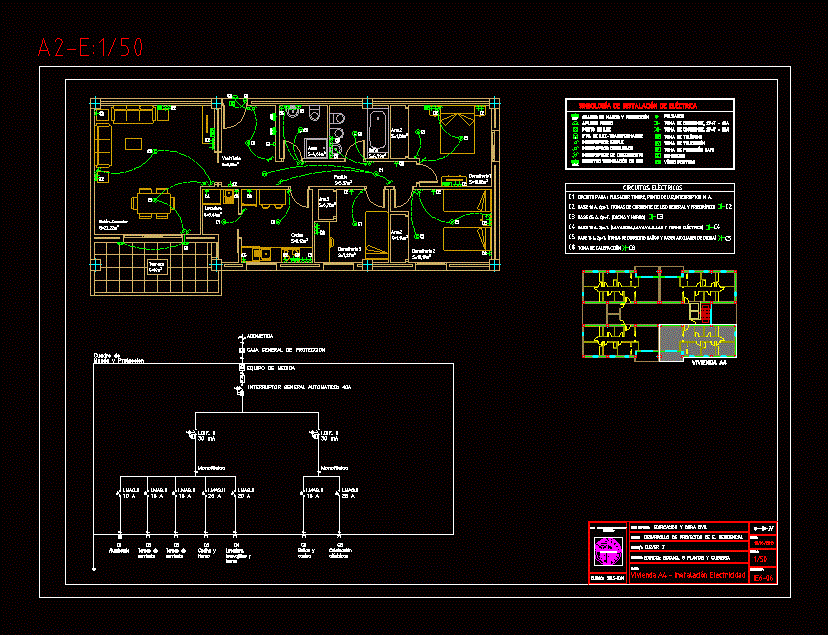Click the 'CAJA GENERAL DE PROTECCION' label

[x=286, y=350]
